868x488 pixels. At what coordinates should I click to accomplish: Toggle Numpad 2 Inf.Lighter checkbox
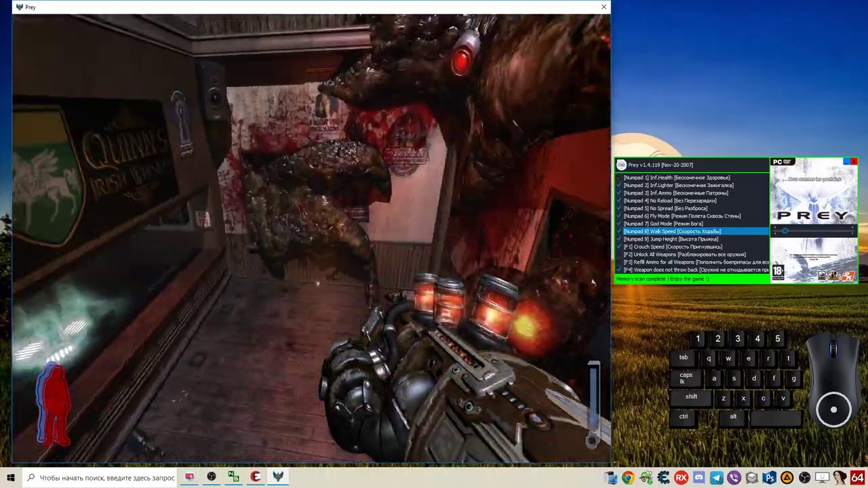(x=619, y=185)
